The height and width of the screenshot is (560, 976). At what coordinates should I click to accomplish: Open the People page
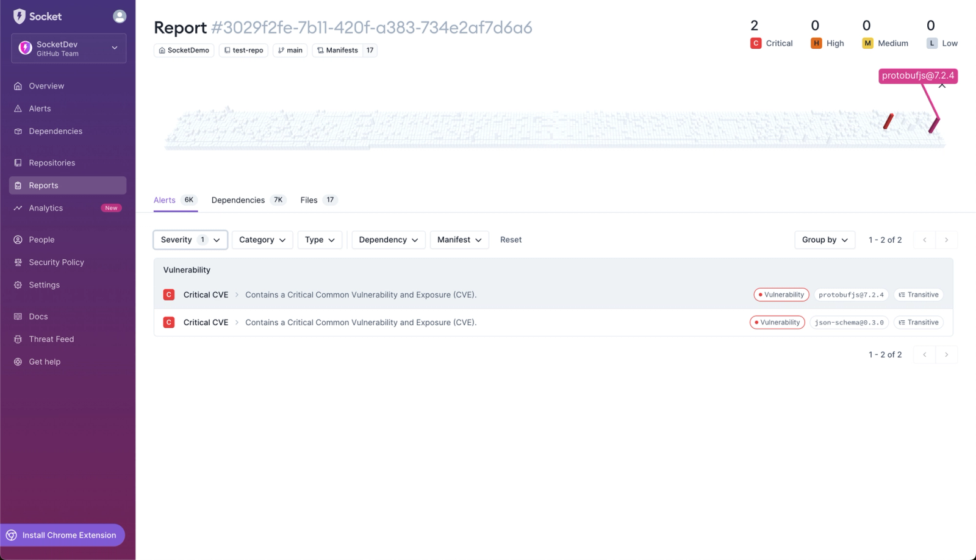click(x=41, y=240)
